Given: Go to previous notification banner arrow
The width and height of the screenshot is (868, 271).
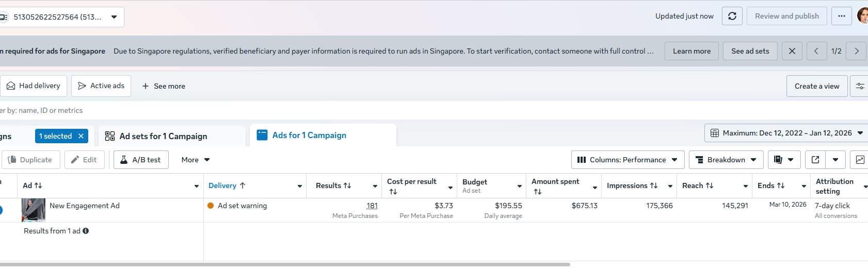Looking at the screenshot, I should (816, 51).
